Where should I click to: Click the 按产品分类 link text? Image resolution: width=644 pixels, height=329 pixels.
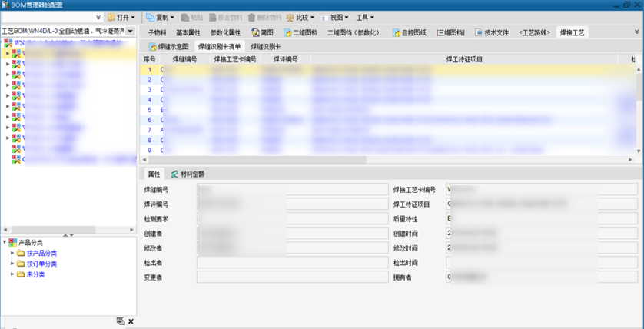[42, 253]
